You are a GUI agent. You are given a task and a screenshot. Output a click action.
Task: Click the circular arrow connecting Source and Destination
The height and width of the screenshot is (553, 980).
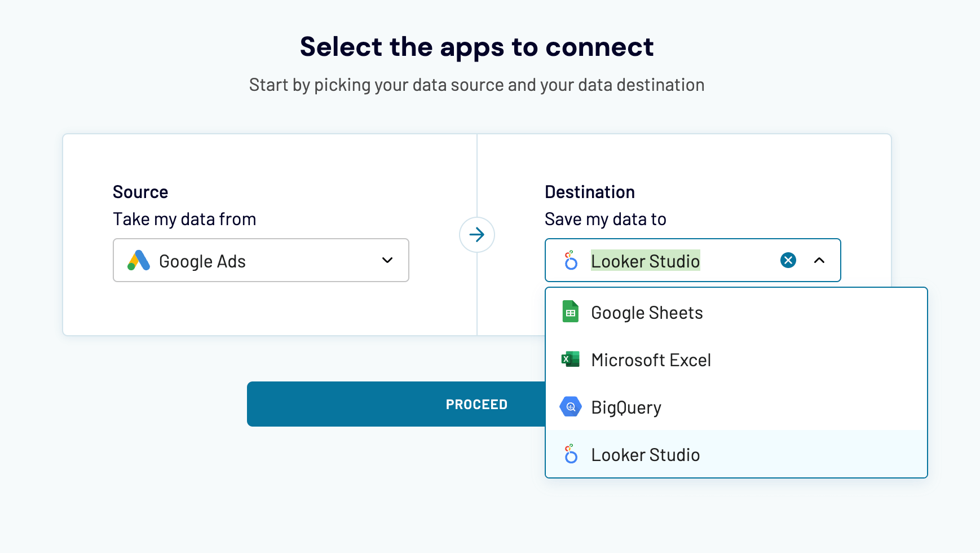click(477, 235)
